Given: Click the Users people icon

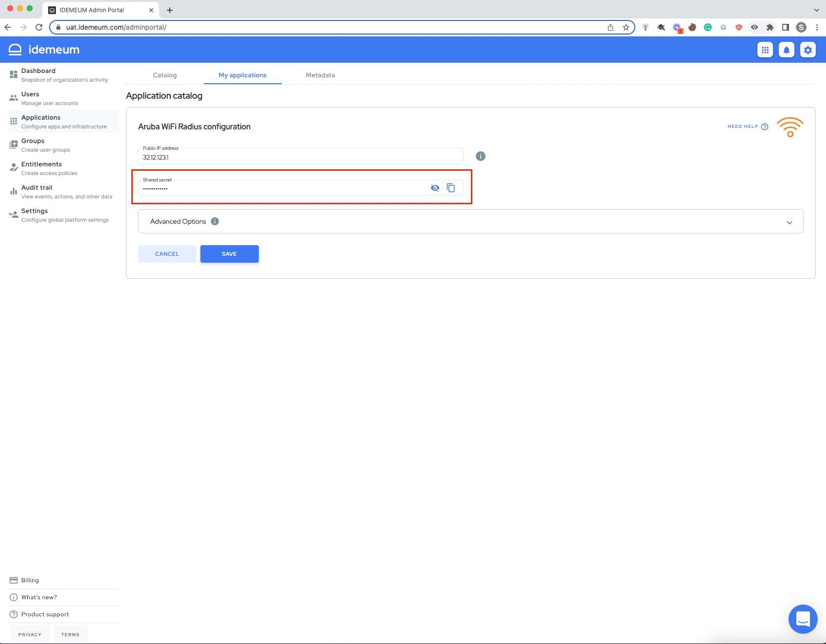Looking at the screenshot, I should click(14, 98).
